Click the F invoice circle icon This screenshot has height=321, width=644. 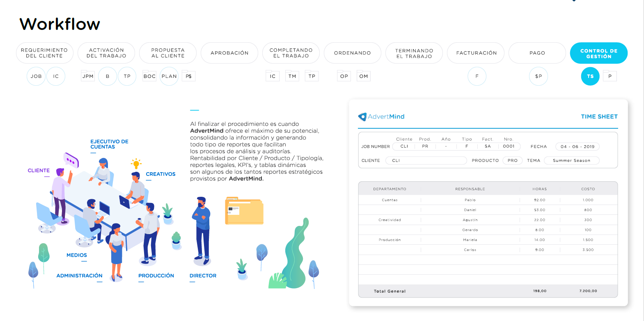[477, 76]
